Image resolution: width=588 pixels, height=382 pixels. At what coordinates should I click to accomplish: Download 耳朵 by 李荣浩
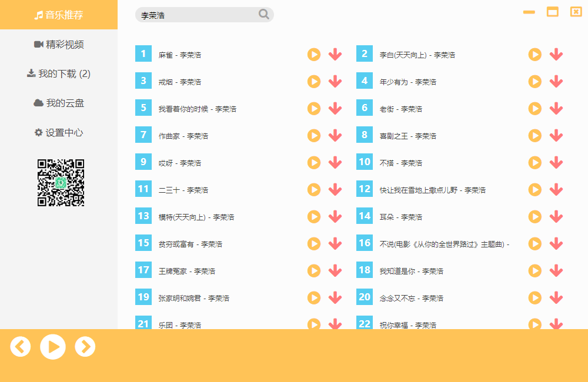(x=556, y=216)
